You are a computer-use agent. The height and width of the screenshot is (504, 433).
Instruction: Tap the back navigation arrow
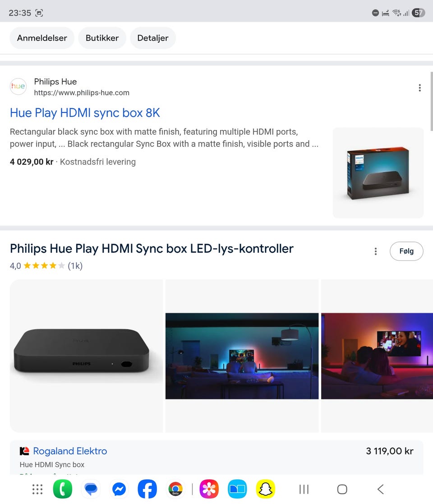click(381, 489)
